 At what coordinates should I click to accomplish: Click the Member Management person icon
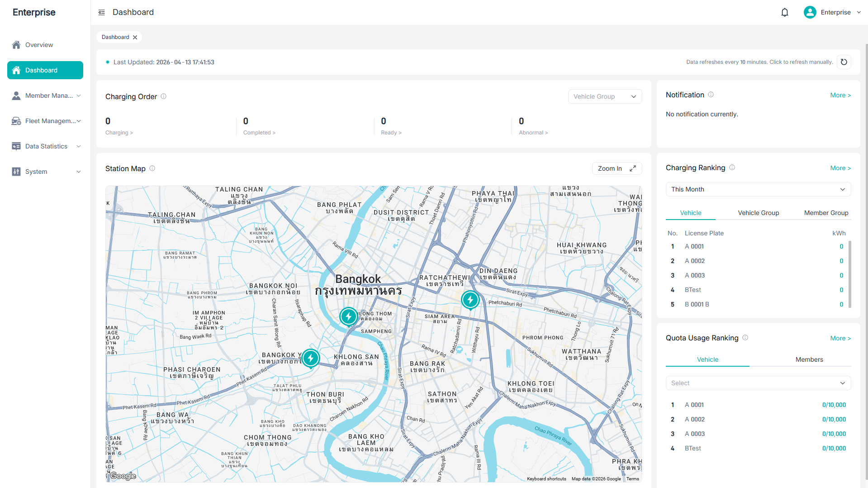point(16,96)
